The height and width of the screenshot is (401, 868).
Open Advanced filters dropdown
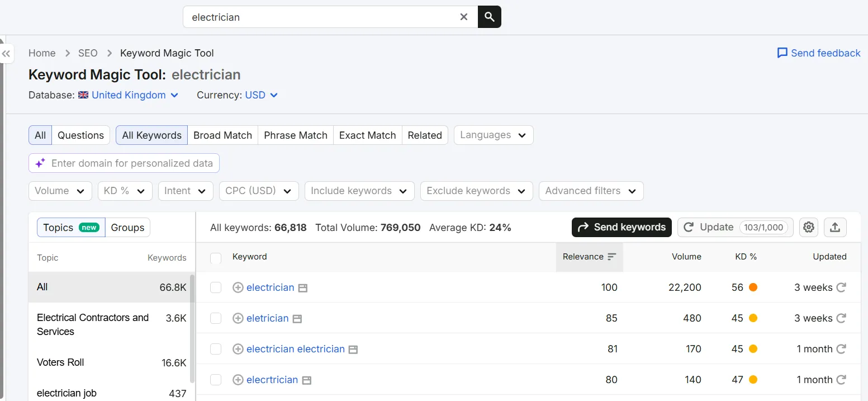point(591,191)
